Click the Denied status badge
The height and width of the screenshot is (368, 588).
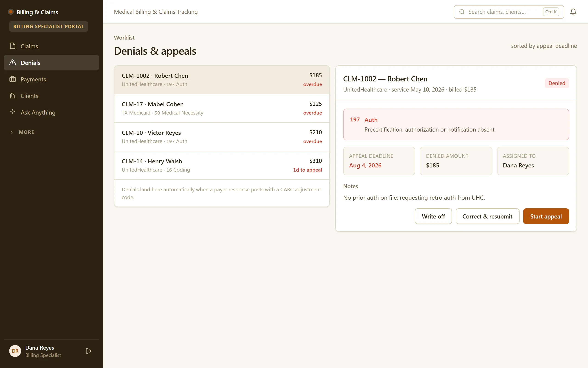tap(557, 83)
